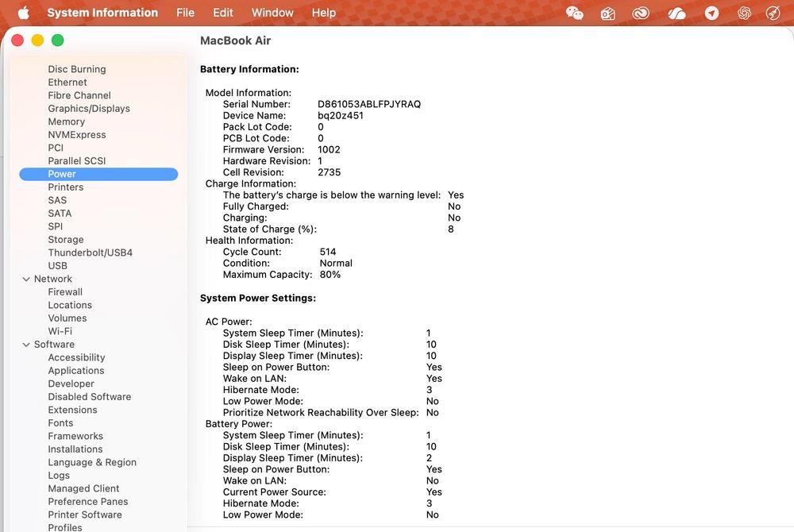Select Firewall under Network
794x532 pixels.
[65, 292]
